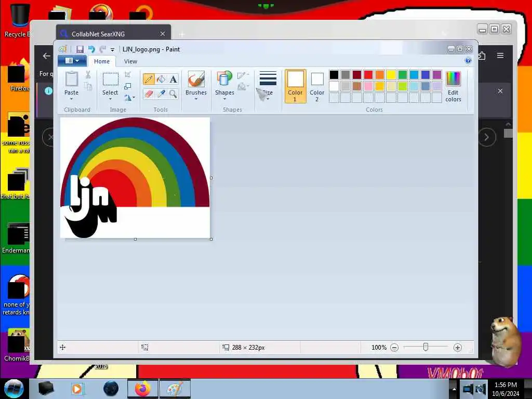The height and width of the screenshot is (399, 532).
Task: Select the Color picker eyedropper tool
Action: [x=161, y=94]
